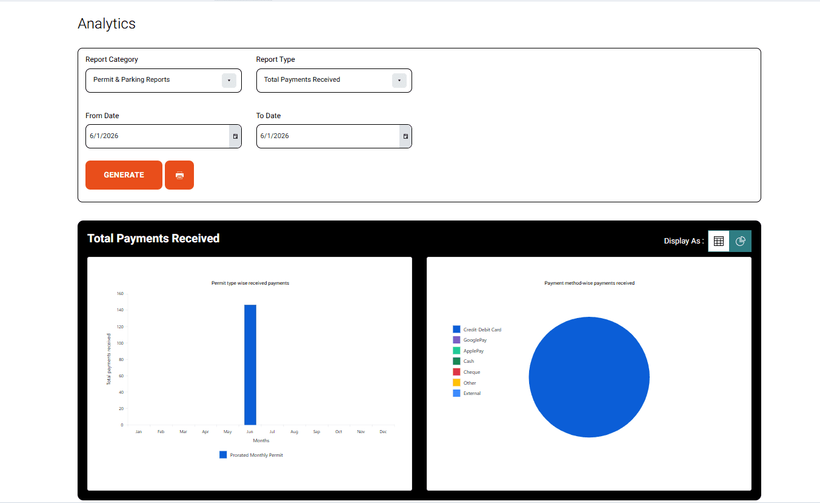Click the print report icon button
The image size is (820, 504).
179,175
